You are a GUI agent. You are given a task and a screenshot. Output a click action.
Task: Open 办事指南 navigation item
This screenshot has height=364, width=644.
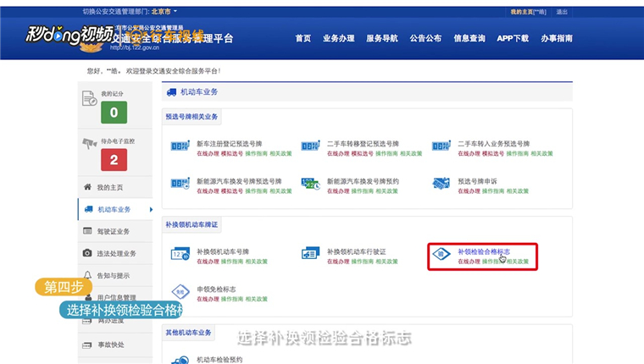click(557, 39)
